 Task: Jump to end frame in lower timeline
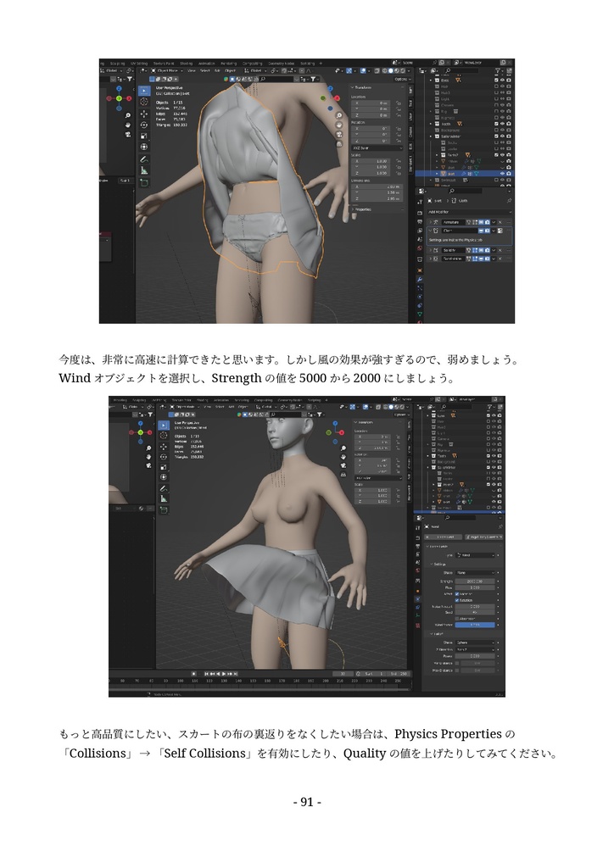pos(236,674)
